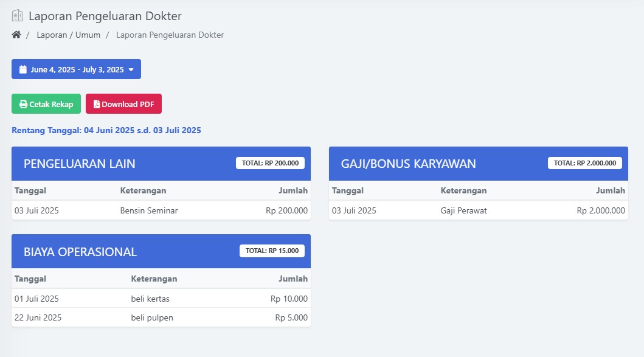Image resolution: width=644 pixels, height=357 pixels.
Task: Click Jumlah column header in Gaji/Bonus table
Action: 610,190
